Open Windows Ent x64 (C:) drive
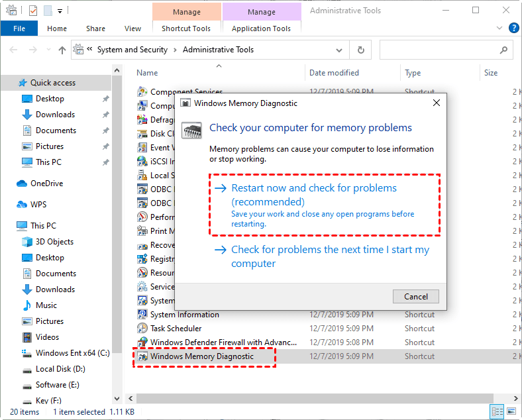This screenshot has height=420, width=522. [72, 353]
